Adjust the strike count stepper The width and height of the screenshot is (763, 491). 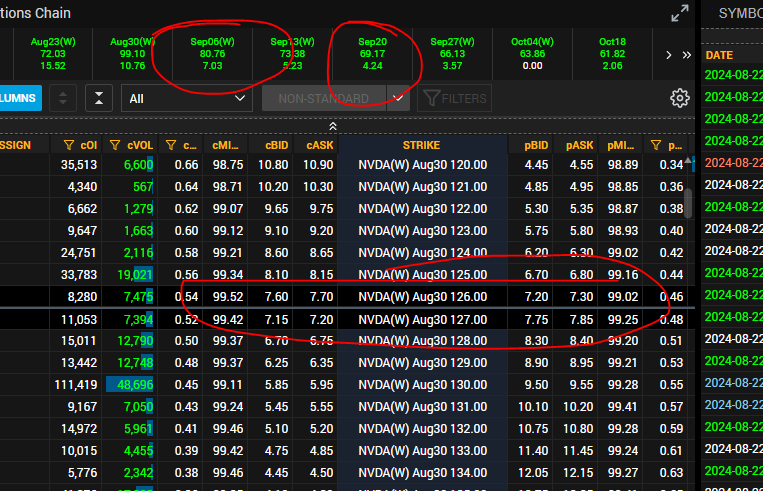(63, 98)
